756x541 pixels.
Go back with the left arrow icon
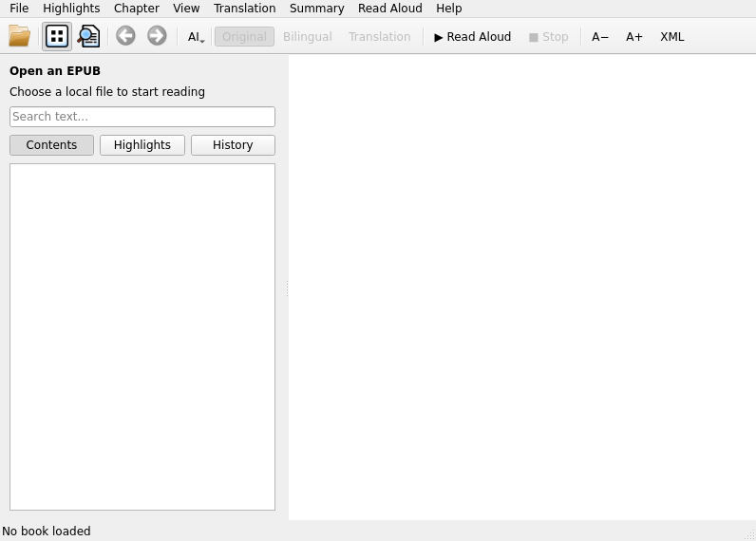[x=125, y=36]
